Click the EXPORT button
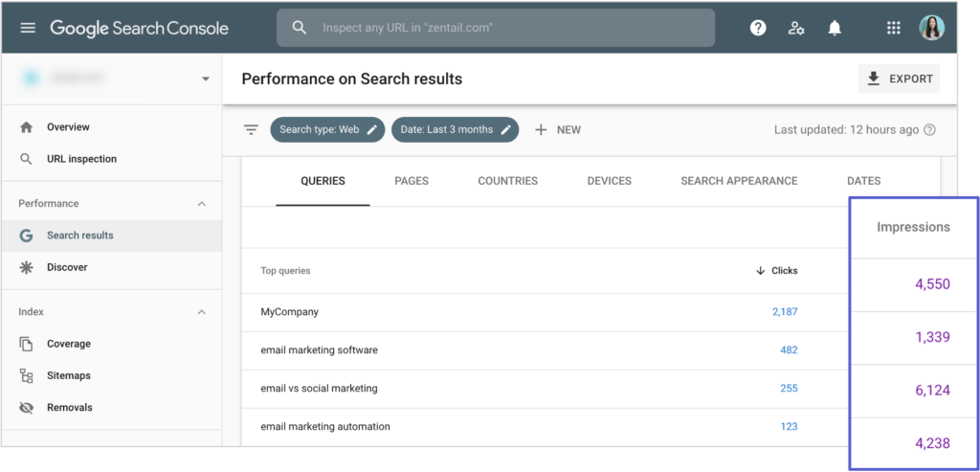The width and height of the screenshot is (980, 472). 899,79
